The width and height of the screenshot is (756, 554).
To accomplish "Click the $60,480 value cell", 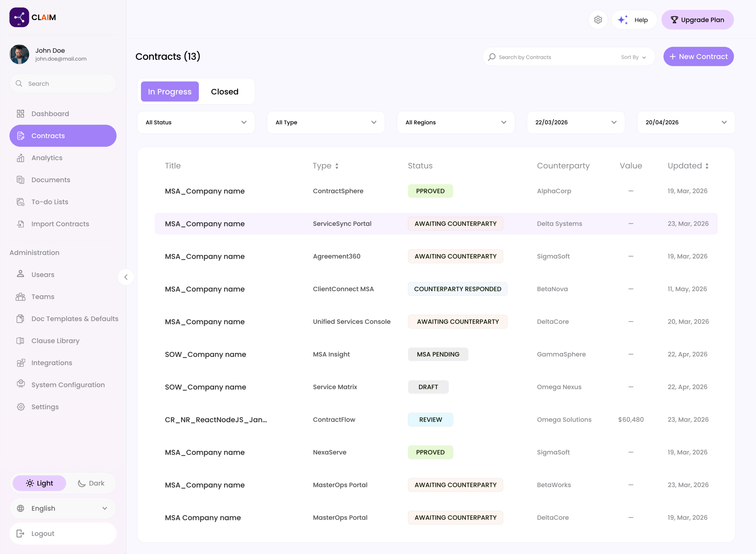I will 631,419.
